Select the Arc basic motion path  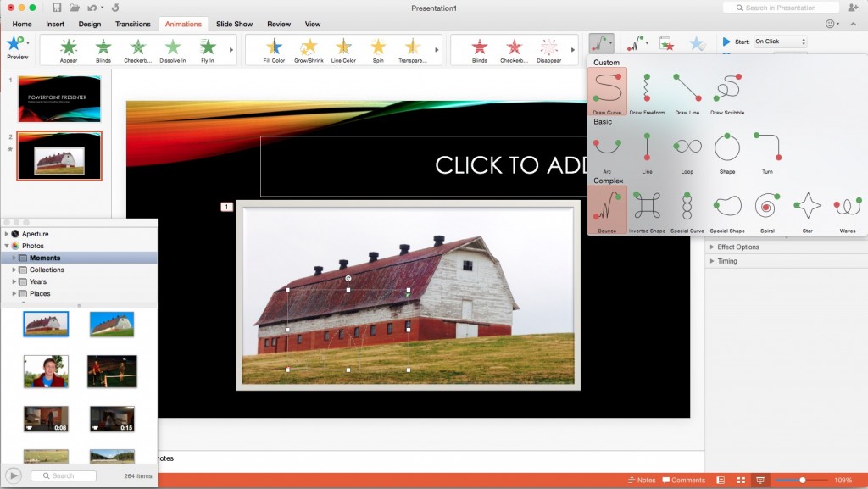(606, 151)
